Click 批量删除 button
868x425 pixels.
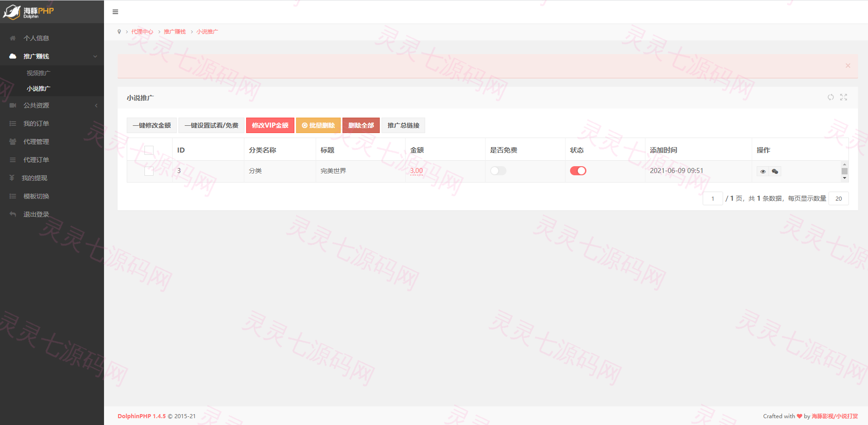[318, 125]
